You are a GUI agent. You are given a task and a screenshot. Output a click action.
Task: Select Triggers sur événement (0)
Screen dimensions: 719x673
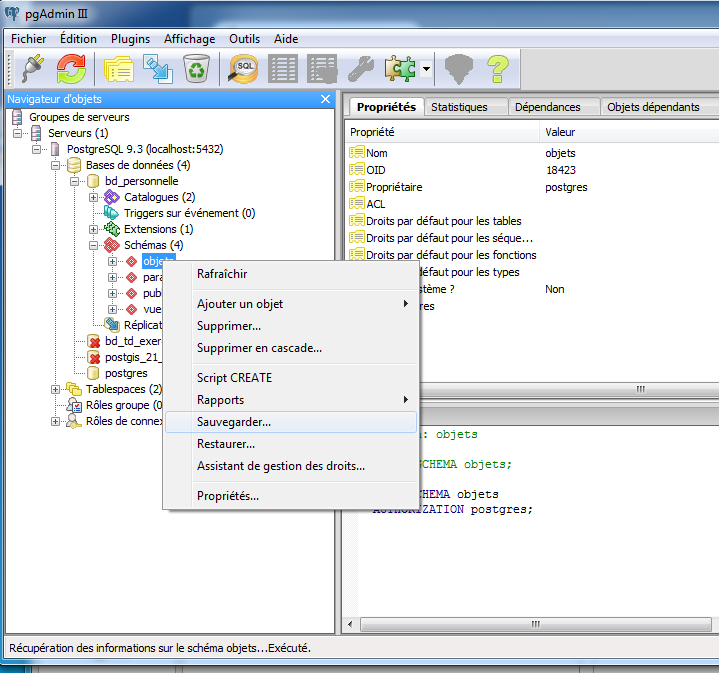click(189, 213)
